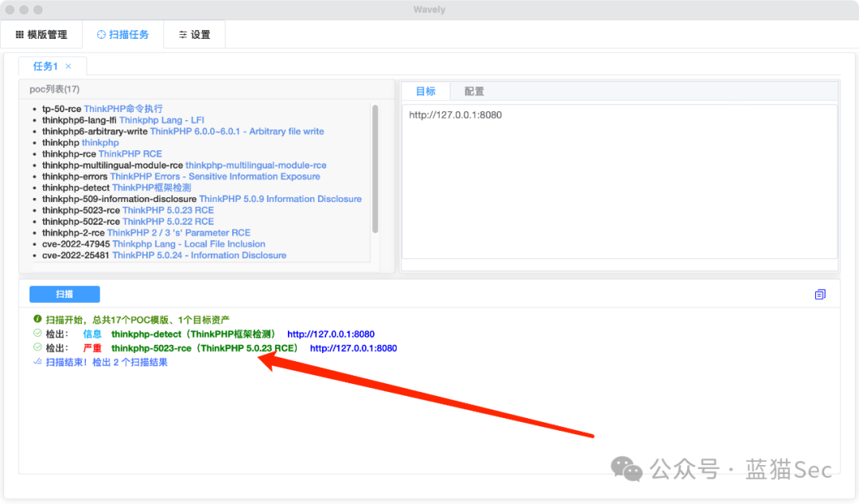Viewport: 859px width, 504px height.
Task: Click into the target URL text area
Action: 620,181
